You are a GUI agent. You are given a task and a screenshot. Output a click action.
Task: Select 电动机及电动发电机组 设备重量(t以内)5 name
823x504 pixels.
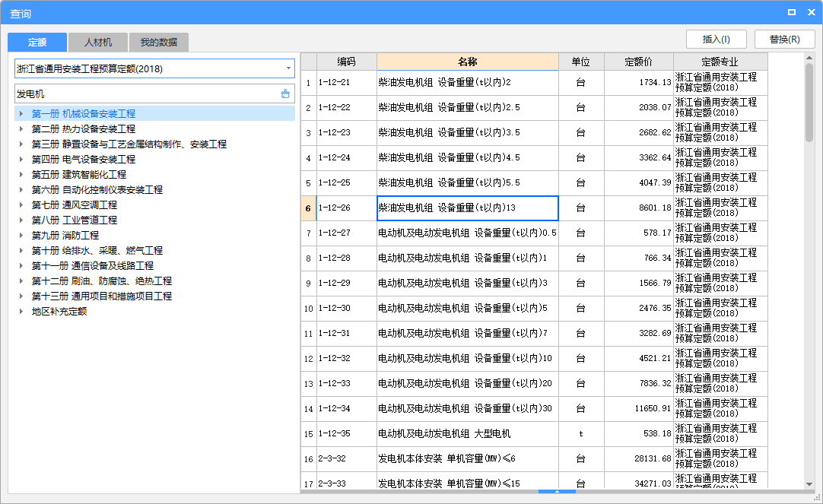click(468, 309)
